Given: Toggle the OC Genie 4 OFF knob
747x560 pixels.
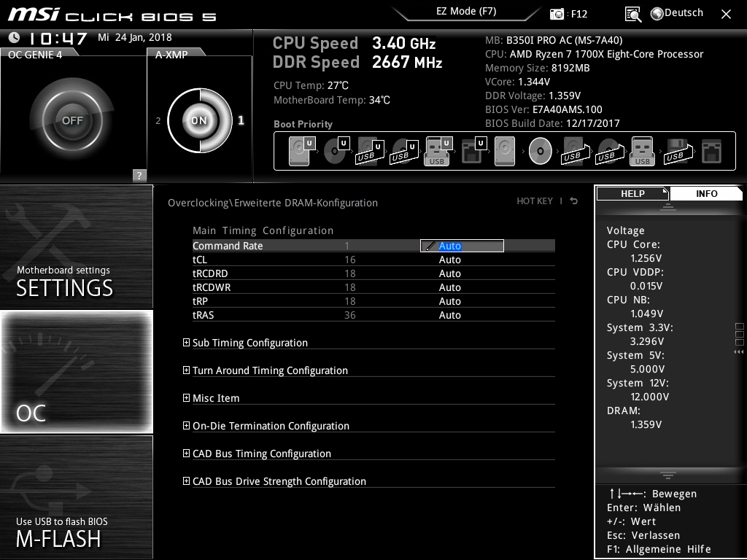Looking at the screenshot, I should pos(72,120).
